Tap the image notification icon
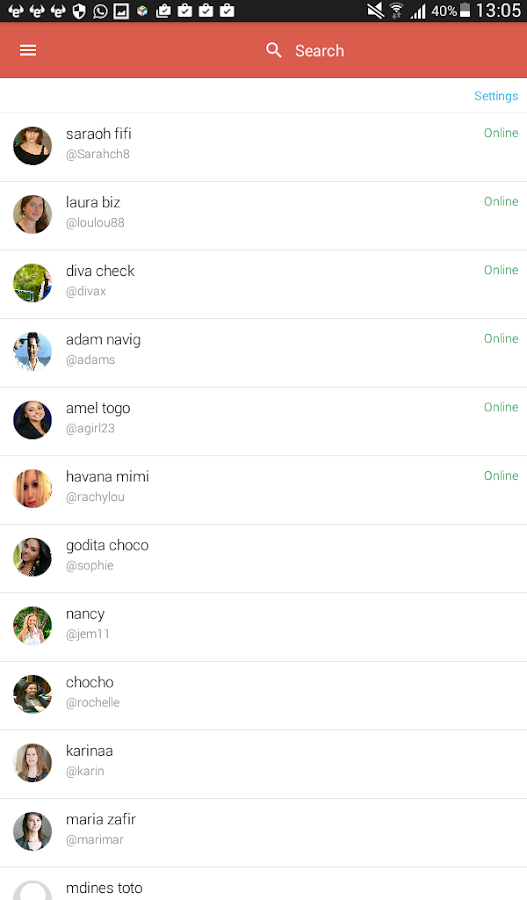 (x=121, y=11)
